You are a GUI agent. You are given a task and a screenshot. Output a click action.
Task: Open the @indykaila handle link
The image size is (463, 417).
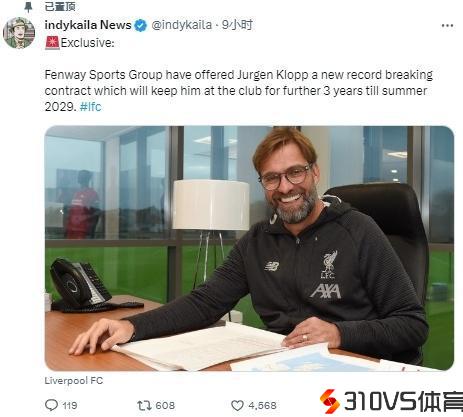pos(182,25)
